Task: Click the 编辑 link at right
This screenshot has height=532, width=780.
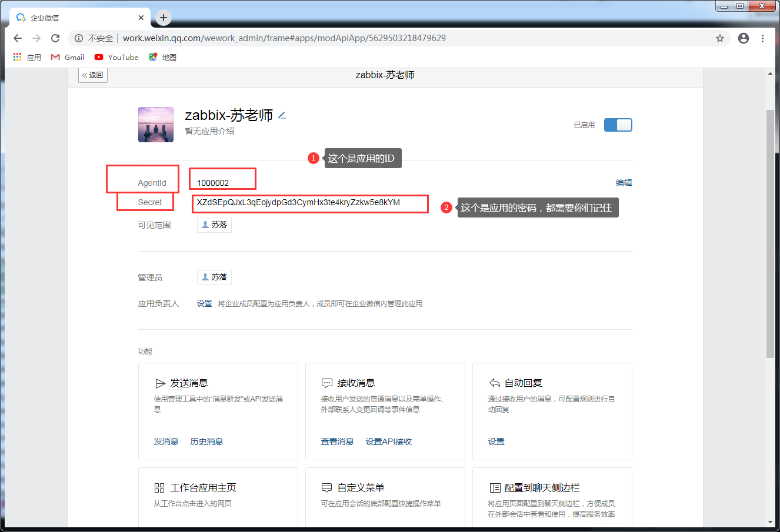Action: [624, 183]
